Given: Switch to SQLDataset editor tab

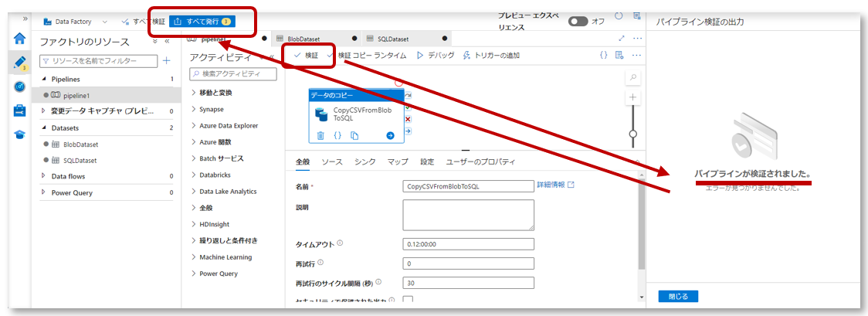Looking at the screenshot, I should [406, 39].
